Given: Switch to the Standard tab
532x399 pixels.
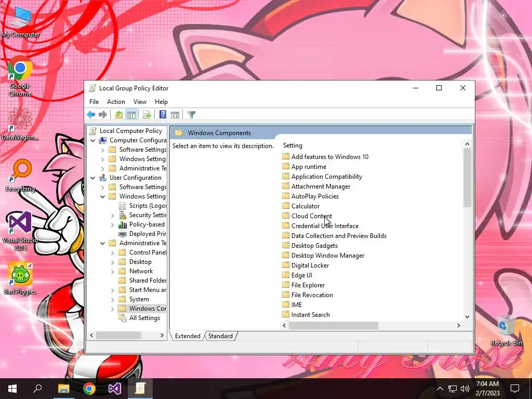Looking at the screenshot, I should click(x=220, y=336).
